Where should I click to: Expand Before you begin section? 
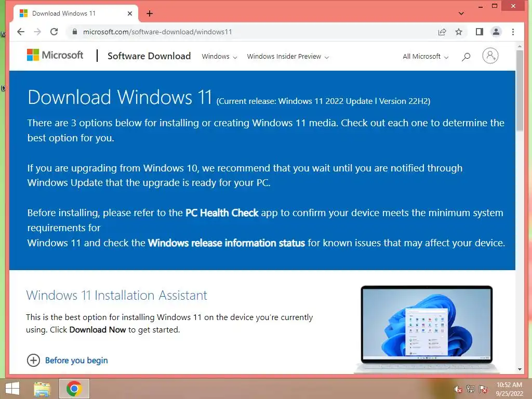click(67, 361)
